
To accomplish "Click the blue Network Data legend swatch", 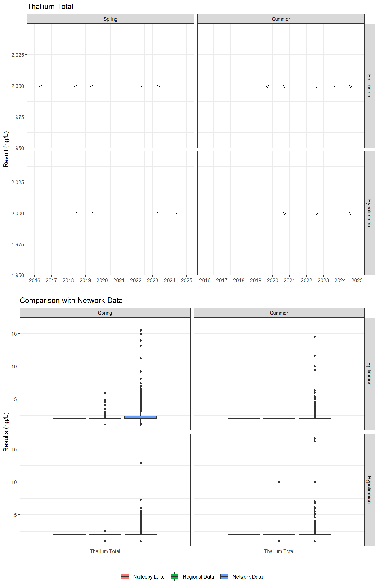I will pos(224,576).
